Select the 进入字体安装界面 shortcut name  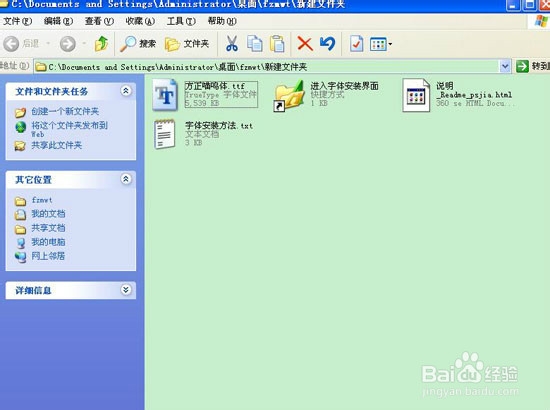[x=344, y=86]
